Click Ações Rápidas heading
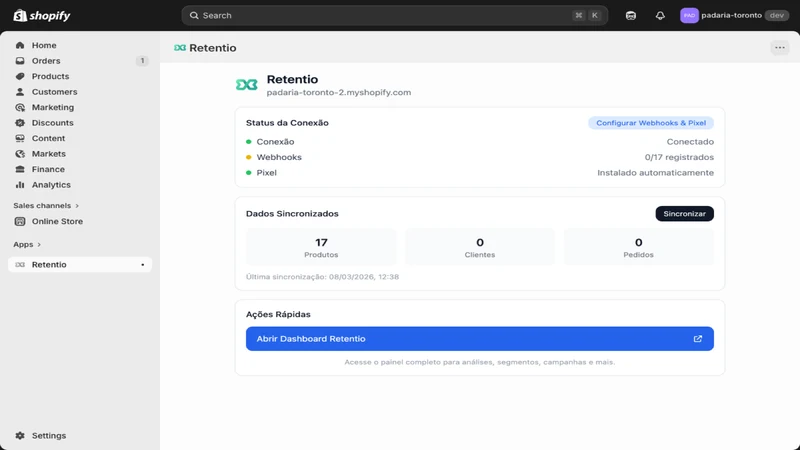The height and width of the screenshot is (450, 800). point(278,314)
